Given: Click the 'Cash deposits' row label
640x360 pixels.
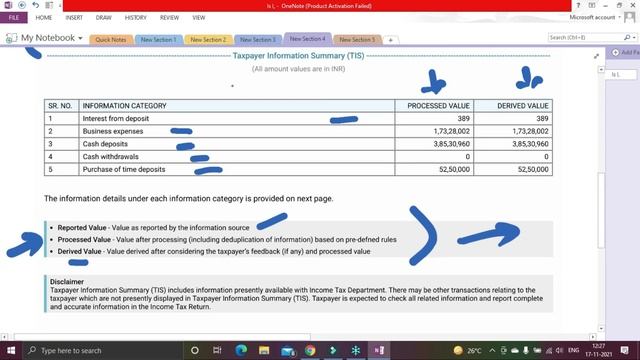Looking at the screenshot, I should [x=105, y=144].
